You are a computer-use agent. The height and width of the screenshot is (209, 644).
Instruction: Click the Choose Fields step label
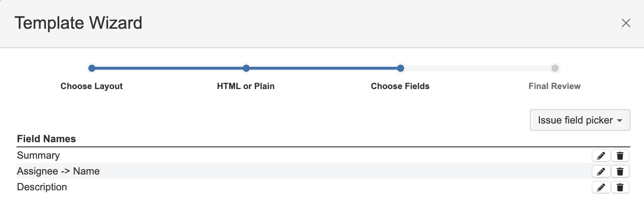click(400, 86)
